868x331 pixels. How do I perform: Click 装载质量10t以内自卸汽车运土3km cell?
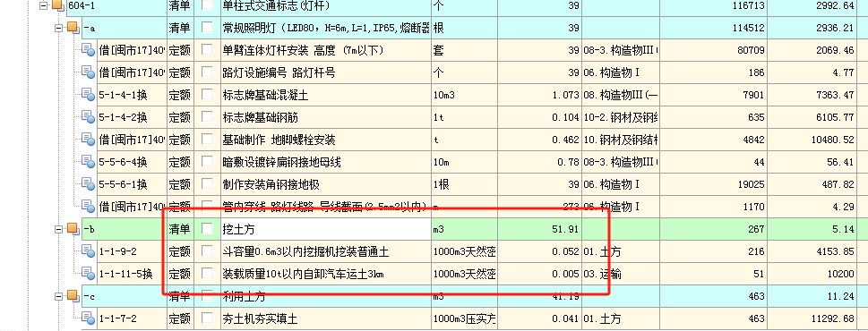[325, 274]
